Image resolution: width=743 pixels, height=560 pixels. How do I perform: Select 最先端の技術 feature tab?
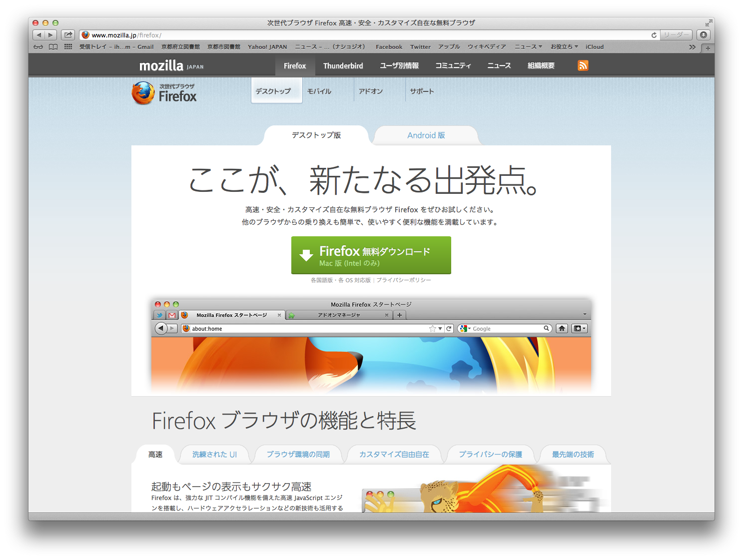coord(573,455)
